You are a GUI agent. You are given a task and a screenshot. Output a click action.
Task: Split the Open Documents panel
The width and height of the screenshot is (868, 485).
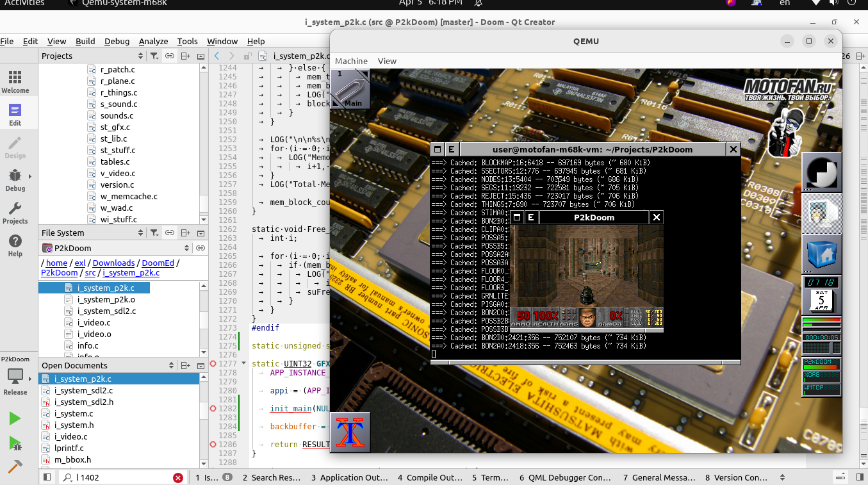[186, 366]
